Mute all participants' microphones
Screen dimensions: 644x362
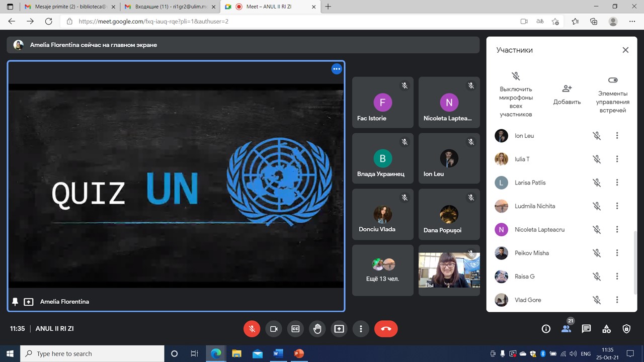click(x=516, y=94)
